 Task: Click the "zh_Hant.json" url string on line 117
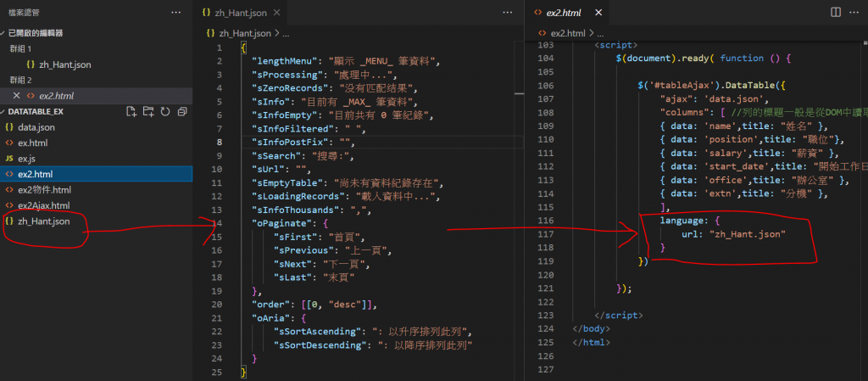[748, 234]
